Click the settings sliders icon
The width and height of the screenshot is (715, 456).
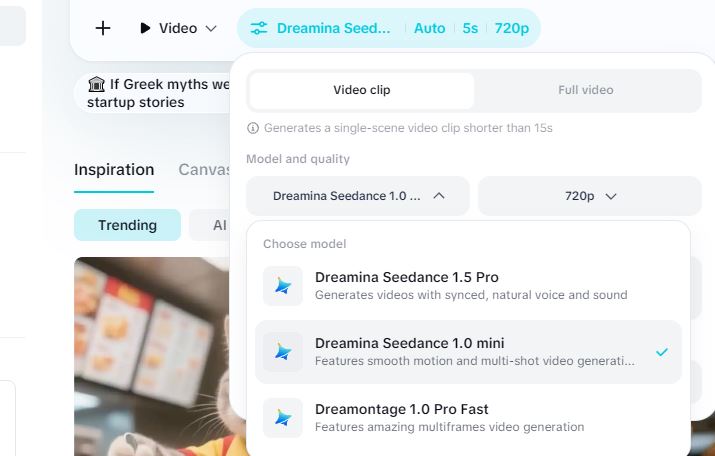(259, 28)
